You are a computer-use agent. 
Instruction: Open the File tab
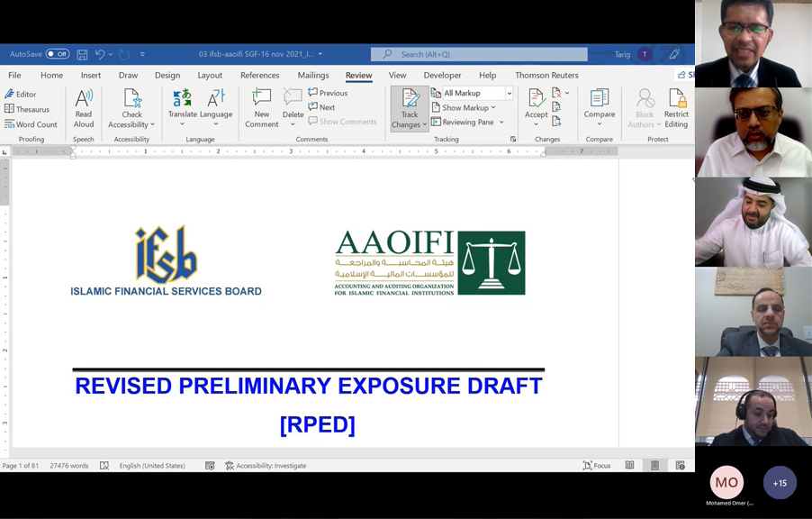tap(14, 75)
